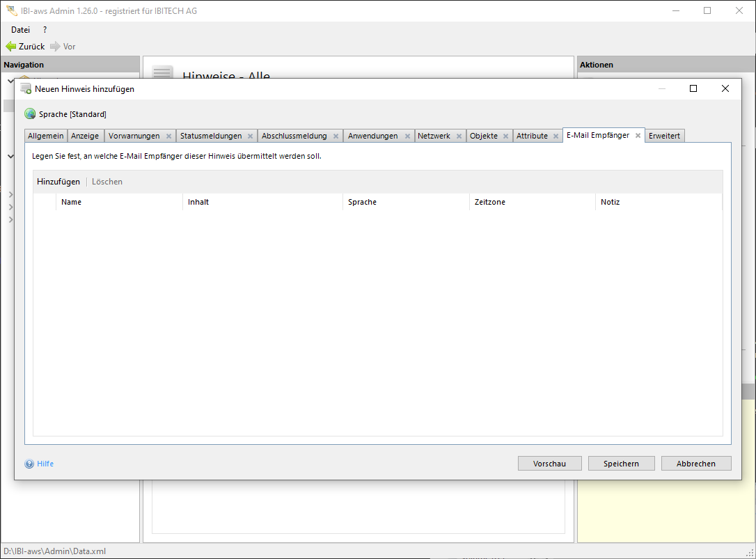Screen dimensions: 756x559
Task: Open the ? help menu
Action: [x=45, y=30]
